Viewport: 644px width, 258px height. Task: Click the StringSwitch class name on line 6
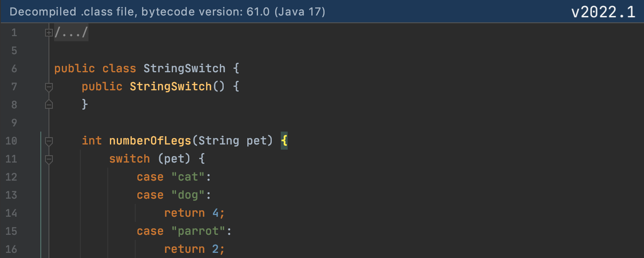click(184, 69)
